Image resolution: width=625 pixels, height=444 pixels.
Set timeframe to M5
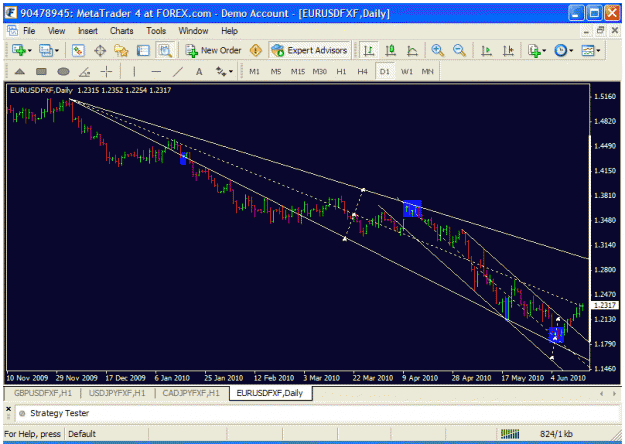276,72
